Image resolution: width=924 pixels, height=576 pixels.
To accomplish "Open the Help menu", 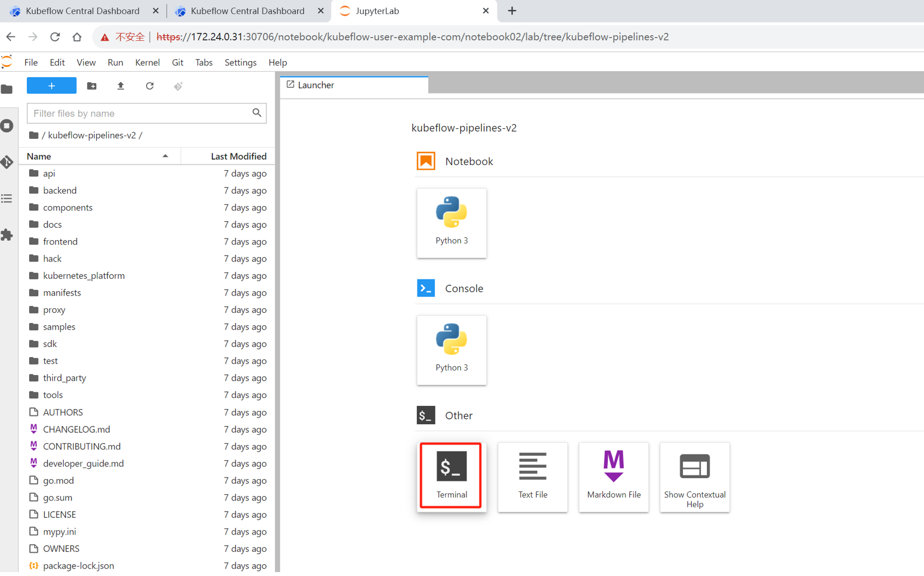I will (x=278, y=62).
